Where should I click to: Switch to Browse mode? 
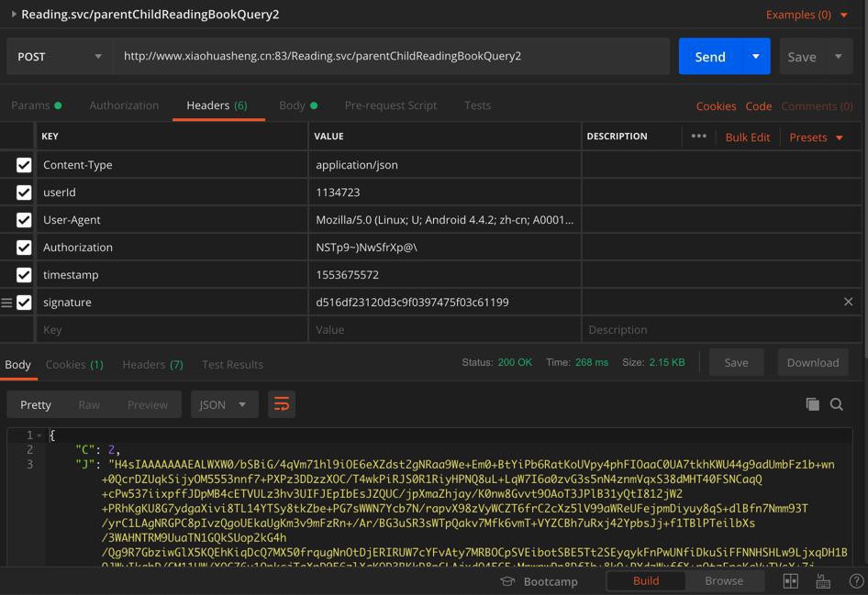pos(724,580)
